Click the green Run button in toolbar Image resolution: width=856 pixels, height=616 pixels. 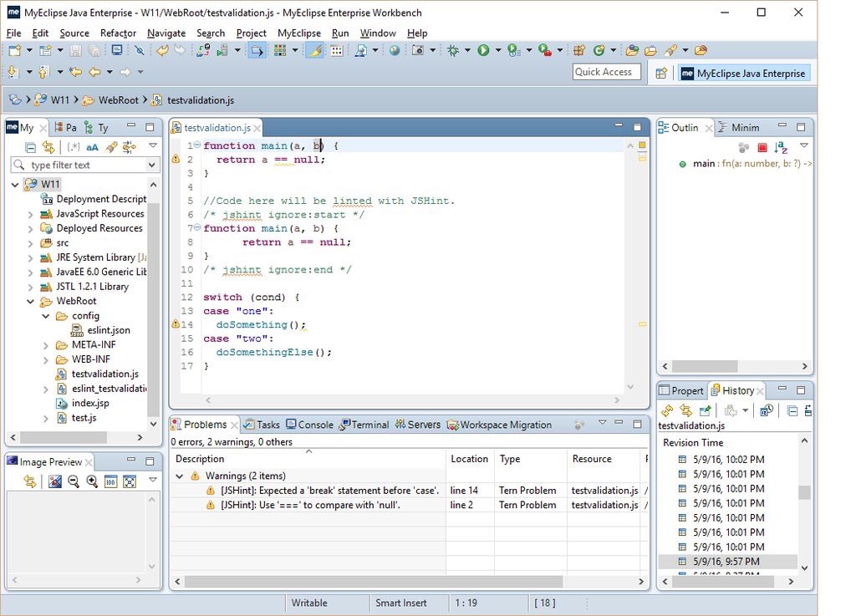point(483,51)
